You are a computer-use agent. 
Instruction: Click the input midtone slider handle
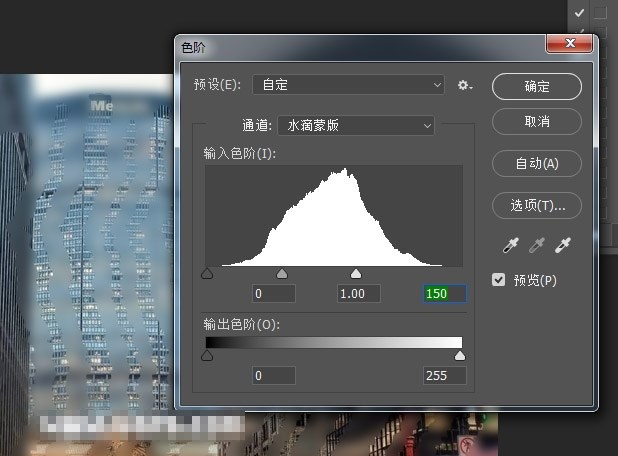[x=282, y=274]
